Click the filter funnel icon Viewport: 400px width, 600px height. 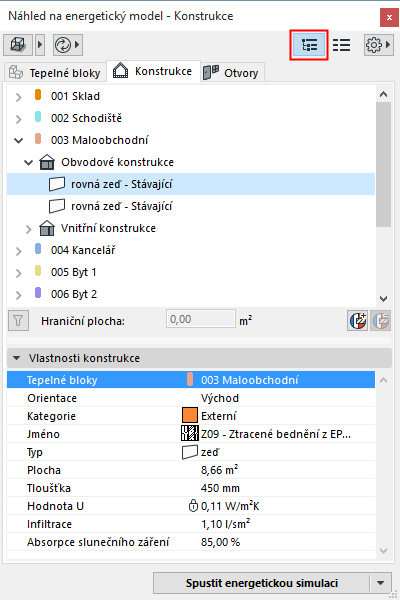pos(18,321)
